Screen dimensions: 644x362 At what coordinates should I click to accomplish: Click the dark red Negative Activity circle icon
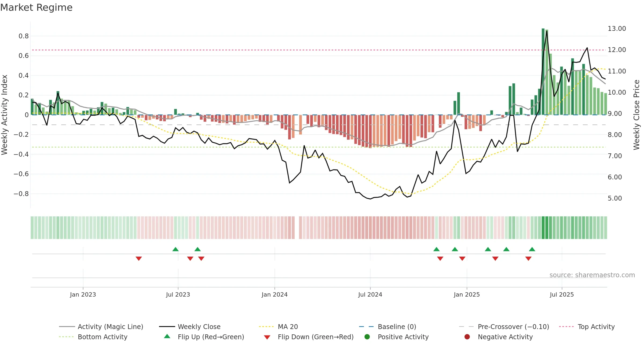click(467, 337)
